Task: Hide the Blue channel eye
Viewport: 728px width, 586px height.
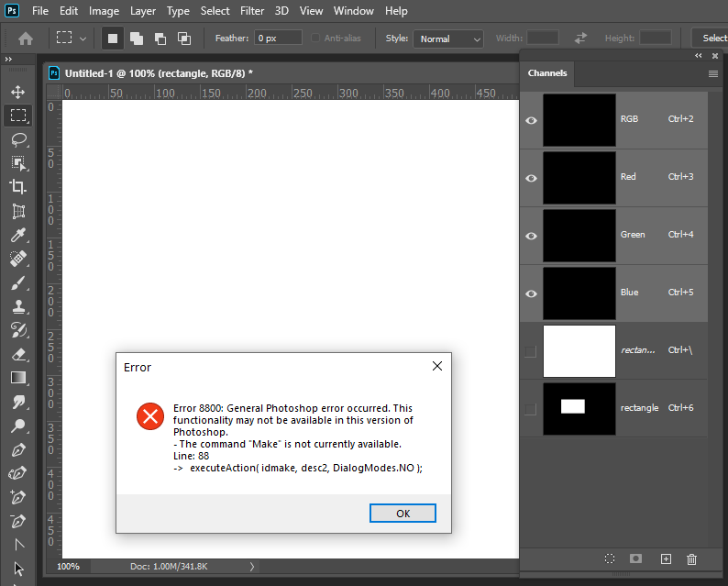Action: coord(531,293)
